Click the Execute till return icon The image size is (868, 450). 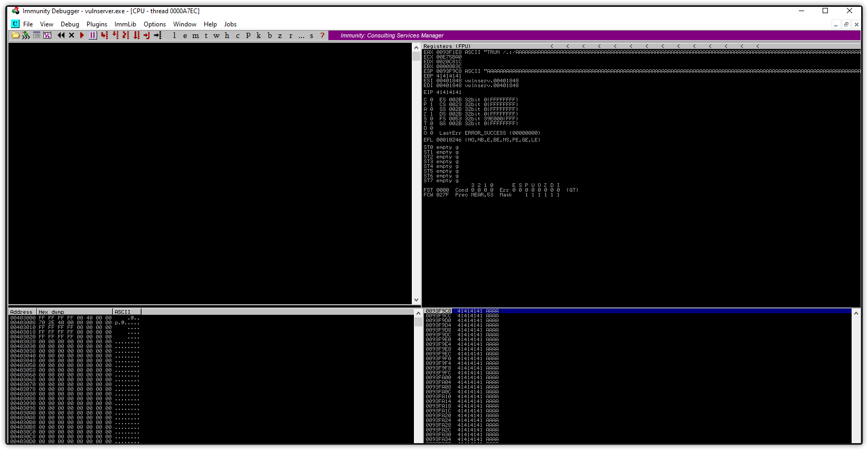[x=147, y=35]
